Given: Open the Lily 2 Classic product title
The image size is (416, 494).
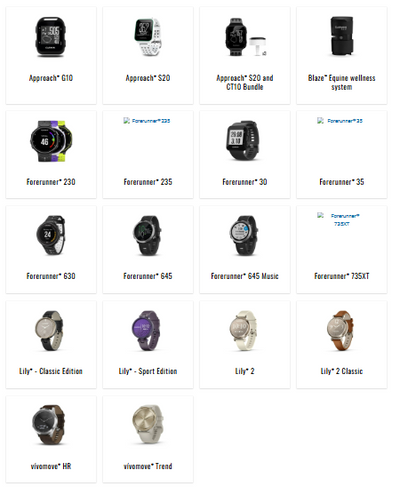Looking at the screenshot, I should 342,371.
